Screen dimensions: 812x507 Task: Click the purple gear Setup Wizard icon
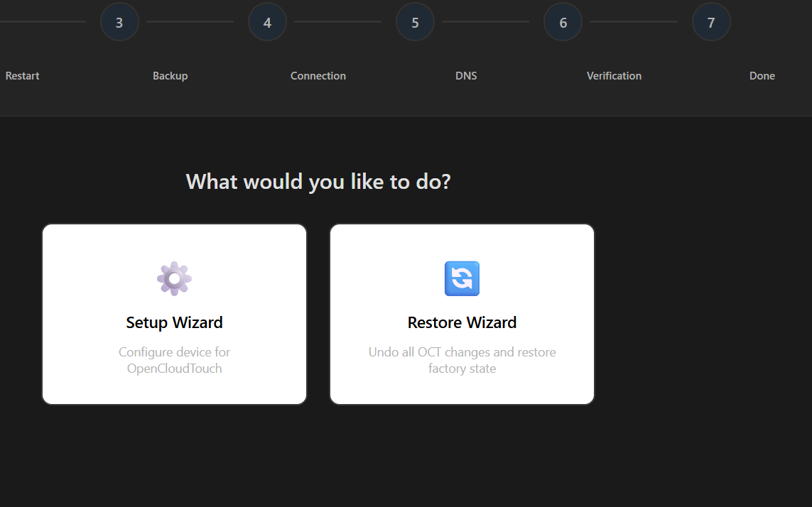175,278
